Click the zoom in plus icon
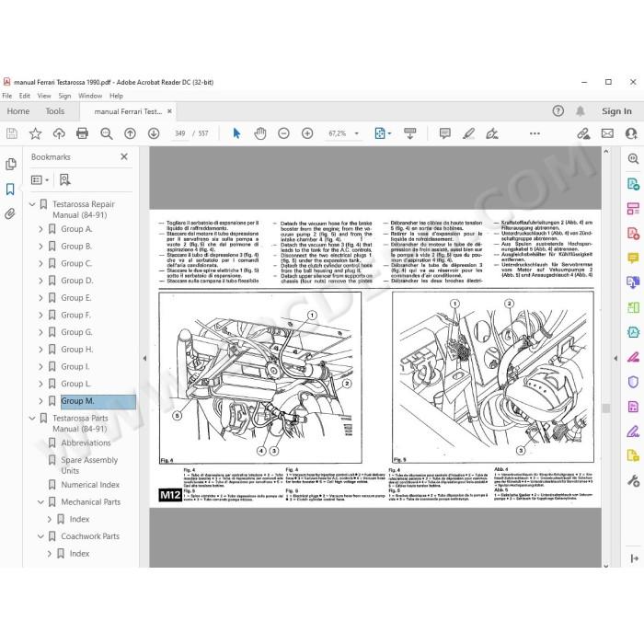 pyautogui.click(x=307, y=133)
